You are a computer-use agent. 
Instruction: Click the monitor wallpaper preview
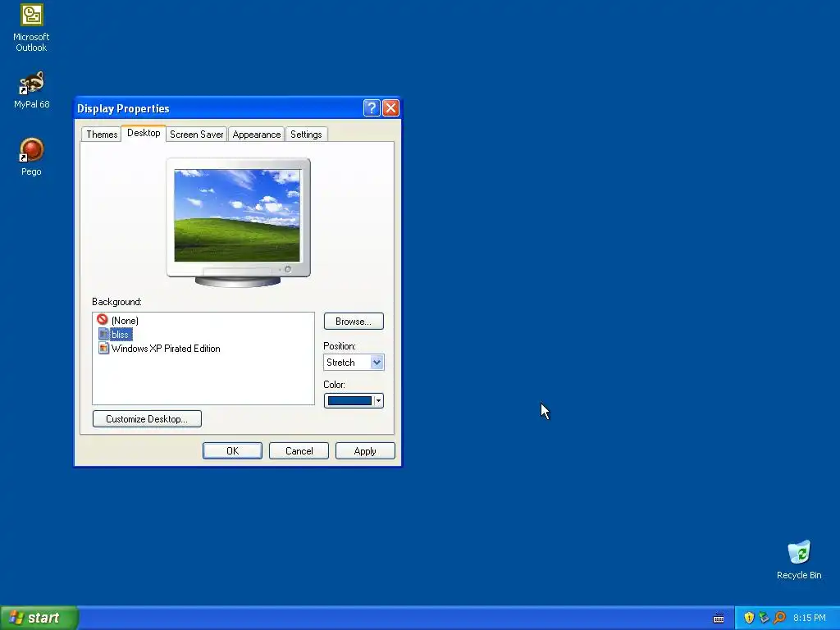[237, 216]
